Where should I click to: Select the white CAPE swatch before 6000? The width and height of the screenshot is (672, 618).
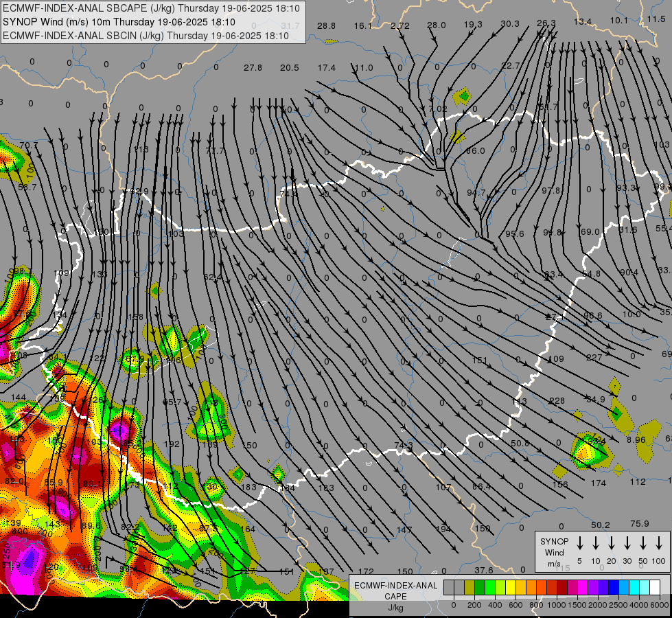tap(654, 587)
